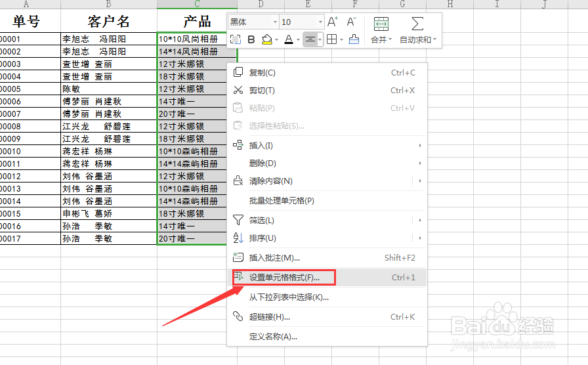This screenshot has height=365, width=588.
Task: Choose 复制(C) from context menu
Action: click(327, 72)
